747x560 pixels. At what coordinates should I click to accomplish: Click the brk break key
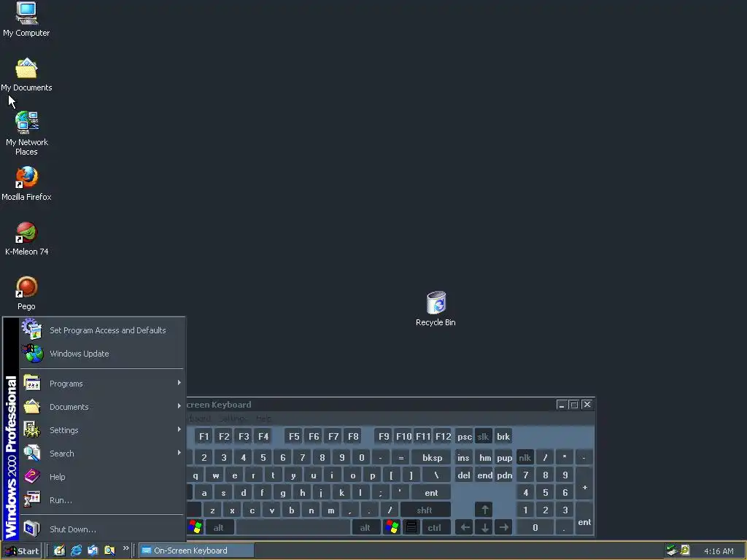click(x=503, y=436)
